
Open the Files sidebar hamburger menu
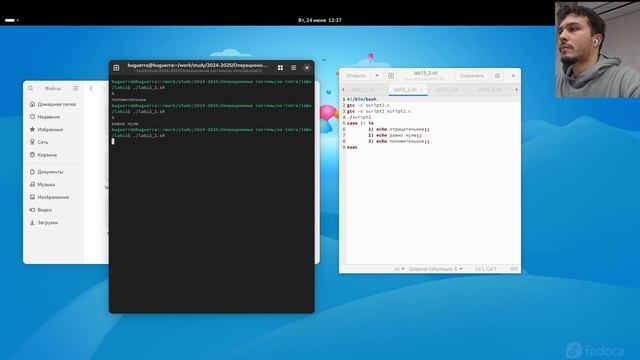(76, 88)
